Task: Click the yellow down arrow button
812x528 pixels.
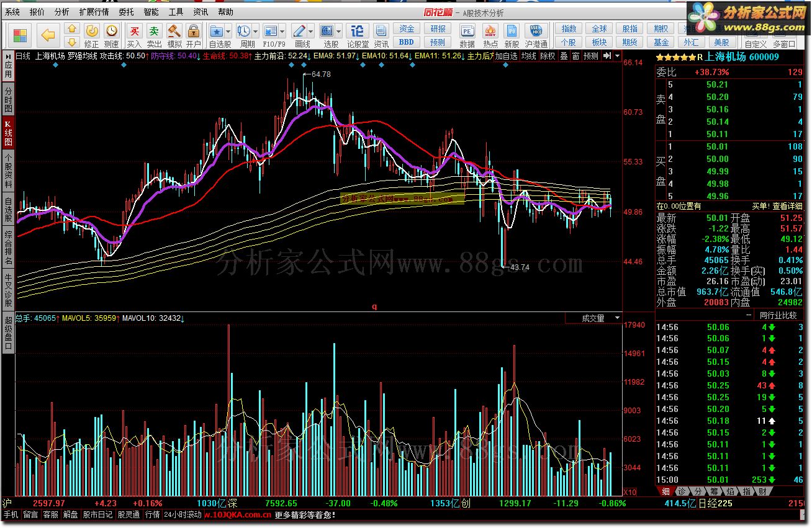Action: coord(72,42)
